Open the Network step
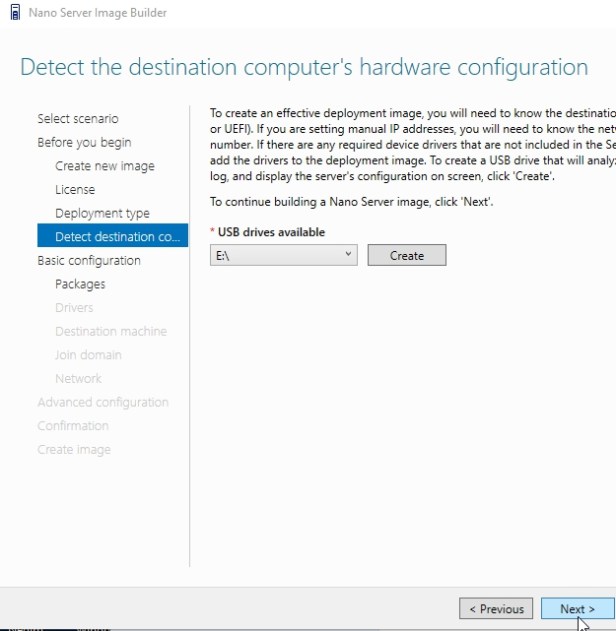Screen dimensions: 616x631 78,379
